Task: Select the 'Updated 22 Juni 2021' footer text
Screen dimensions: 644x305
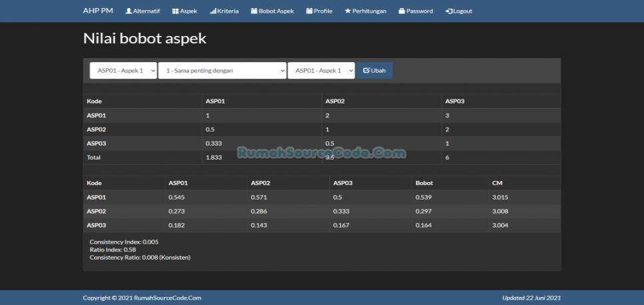Action: tap(531, 298)
